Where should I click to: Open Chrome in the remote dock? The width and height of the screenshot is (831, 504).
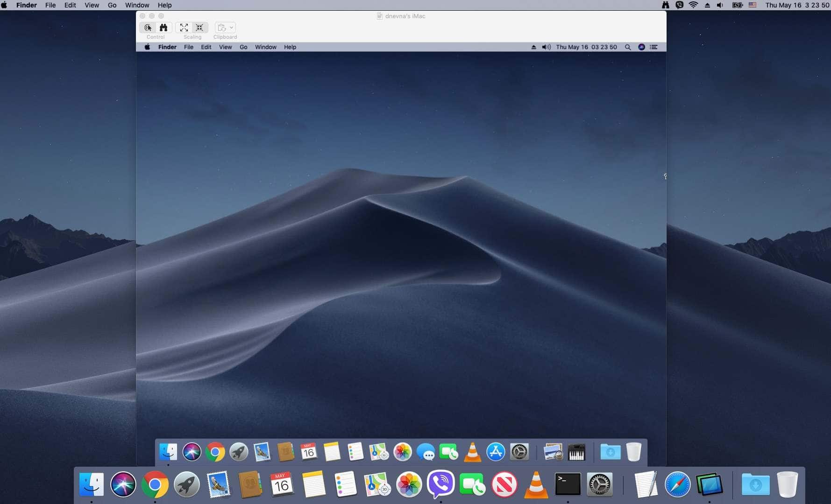tap(215, 452)
